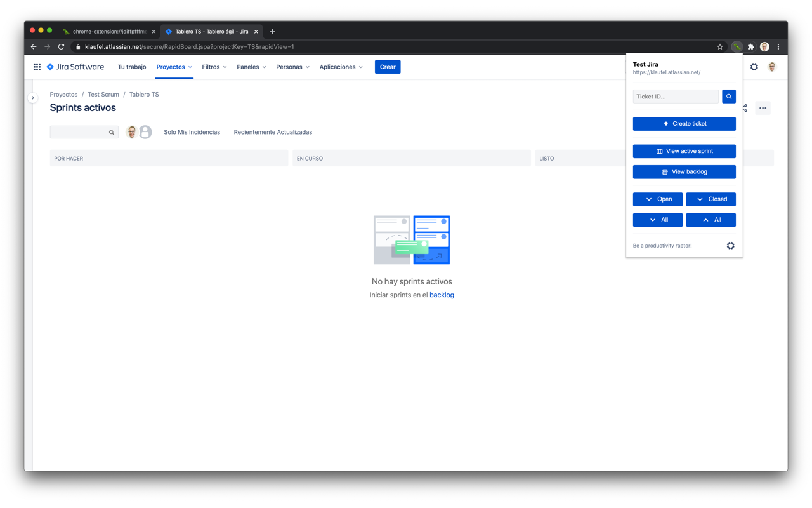The image size is (812, 508).
Task: Open the Jira app switcher grid icon
Action: click(x=37, y=67)
